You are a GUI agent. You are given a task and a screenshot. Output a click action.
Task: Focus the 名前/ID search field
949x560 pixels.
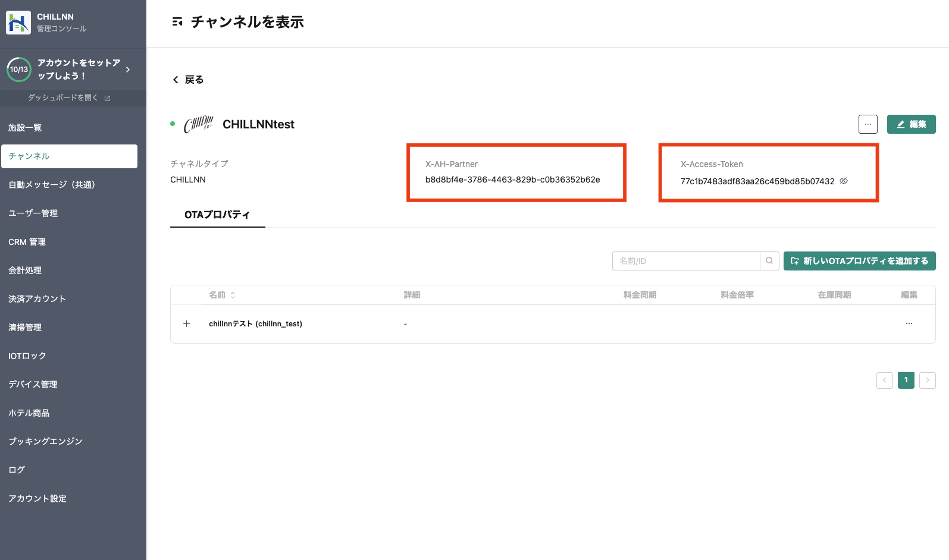tap(686, 261)
